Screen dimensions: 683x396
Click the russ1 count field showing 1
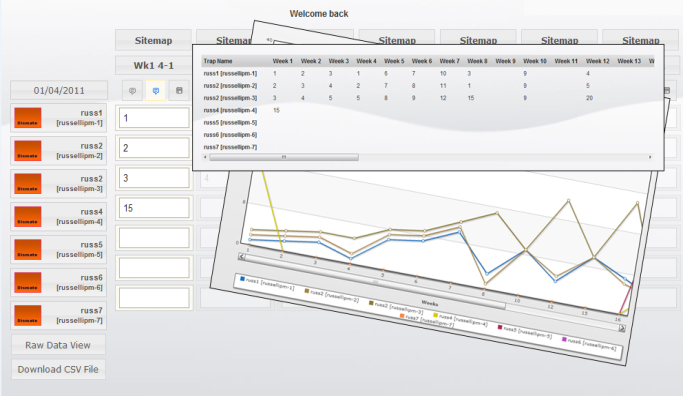point(154,118)
